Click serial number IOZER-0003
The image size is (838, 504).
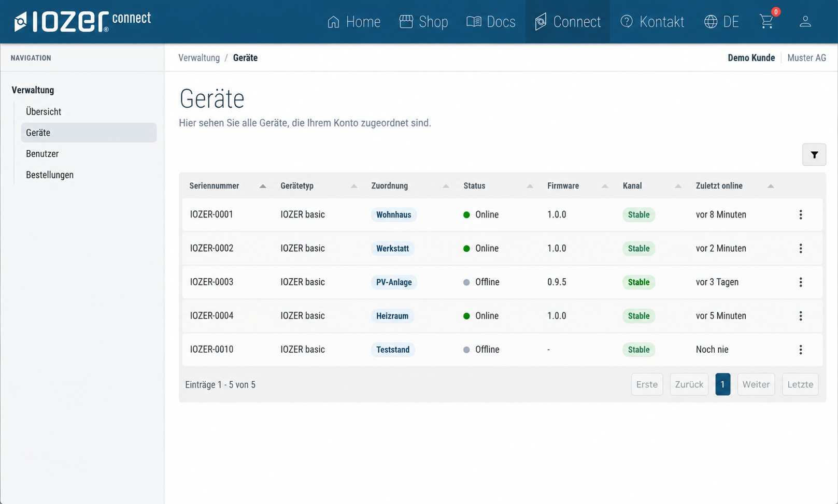point(211,282)
